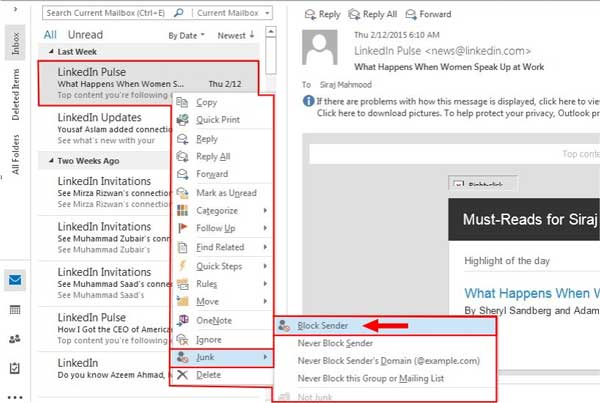Expand the Categorize submenu arrow

tap(265, 210)
